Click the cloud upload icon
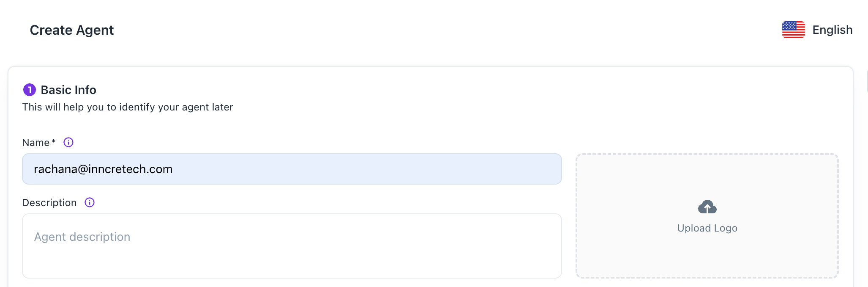The image size is (868, 287). 707,207
